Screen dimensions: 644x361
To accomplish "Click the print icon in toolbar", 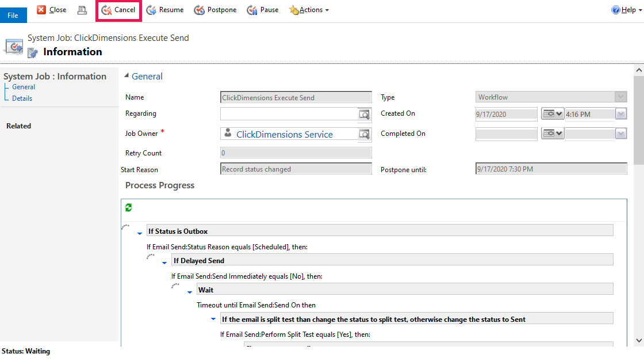I will click(x=82, y=10).
